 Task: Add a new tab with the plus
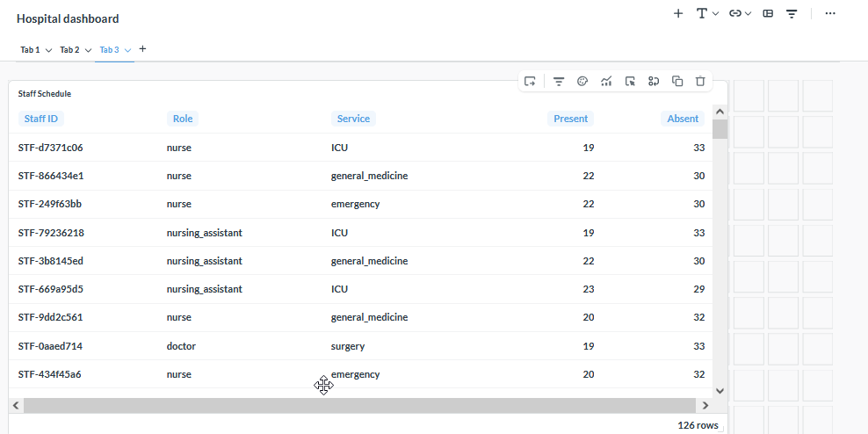pyautogui.click(x=142, y=49)
